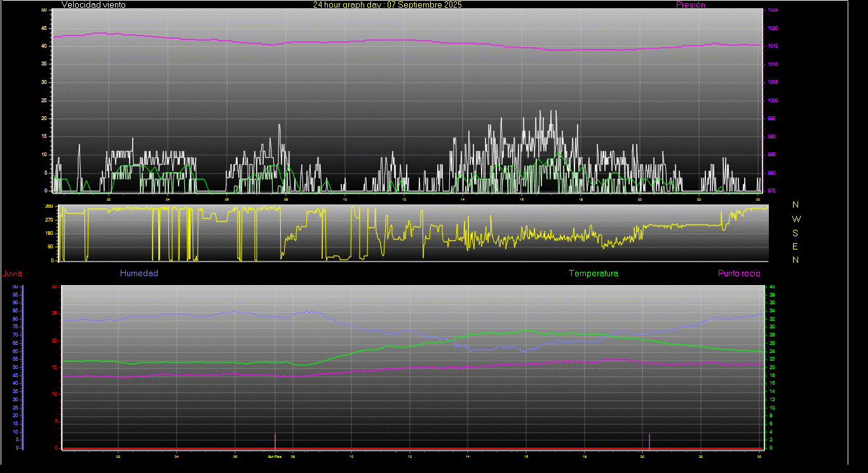Click the 1020 tick on pressure axis
The height and width of the screenshot is (473, 868).
point(772,29)
